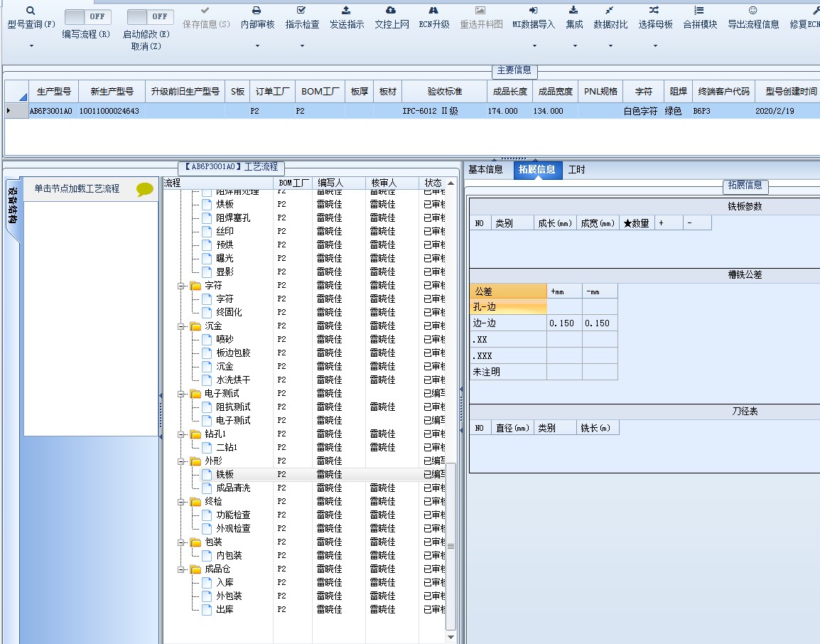Open dropdown arrow under 内部审核
This screenshot has width=820, height=644.
257,46
